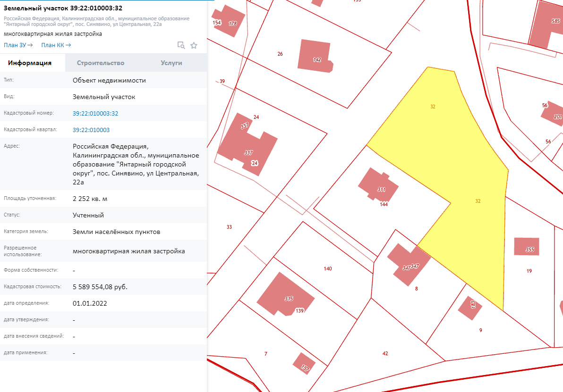The height and width of the screenshot is (392, 563).
Task: Switch to the Строительство tab
Action: [x=101, y=63]
